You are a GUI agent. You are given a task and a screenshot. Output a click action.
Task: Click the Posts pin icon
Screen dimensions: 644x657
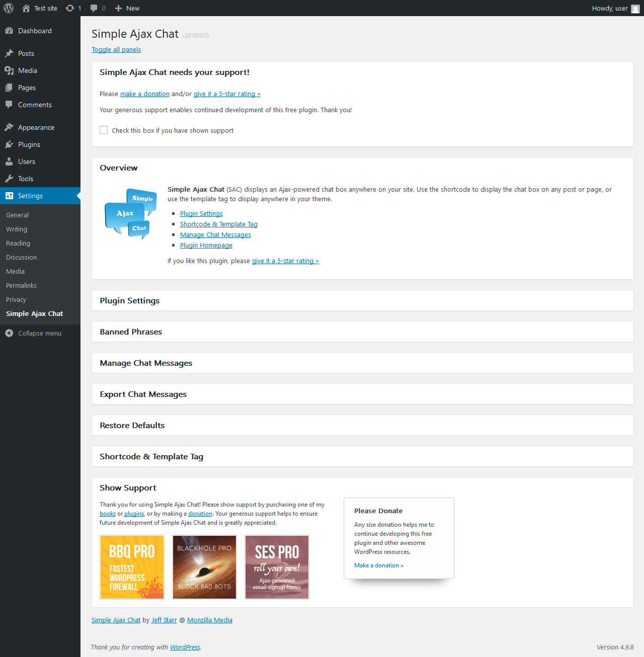click(x=9, y=53)
